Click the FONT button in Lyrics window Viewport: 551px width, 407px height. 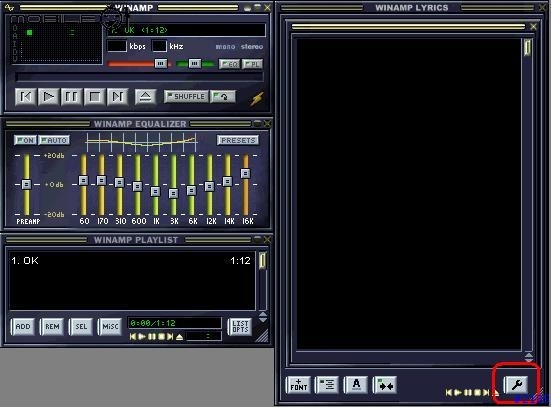pyautogui.click(x=298, y=385)
